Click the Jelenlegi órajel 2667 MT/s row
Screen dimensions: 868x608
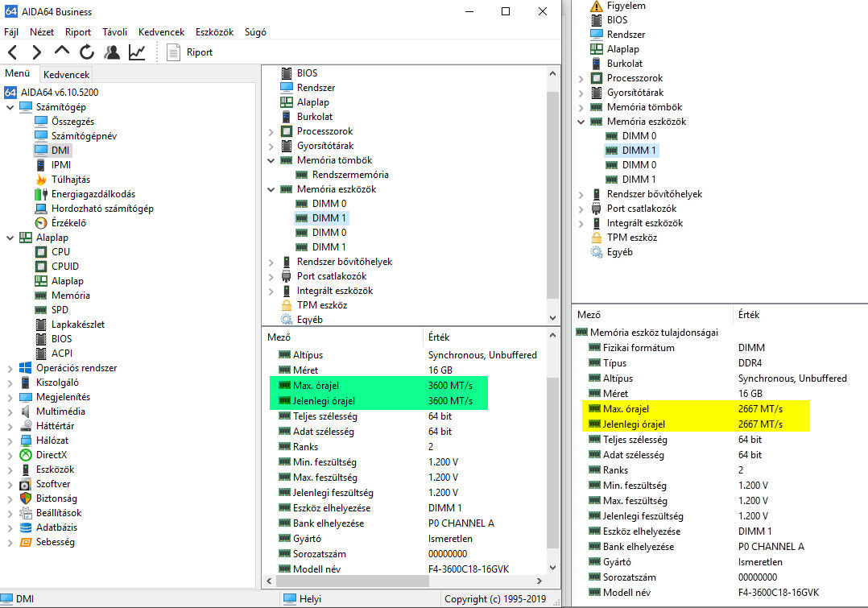coord(696,424)
